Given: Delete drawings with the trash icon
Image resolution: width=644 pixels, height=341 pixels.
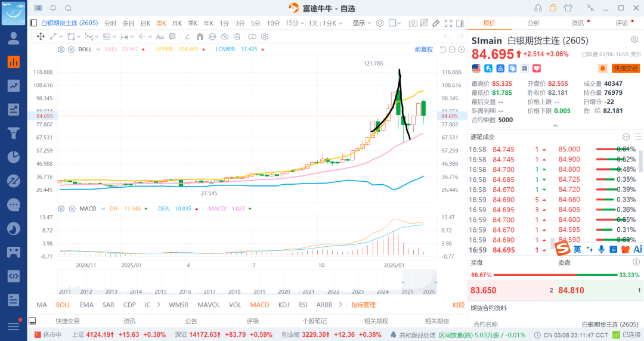Looking at the screenshot, I should pos(237,36).
